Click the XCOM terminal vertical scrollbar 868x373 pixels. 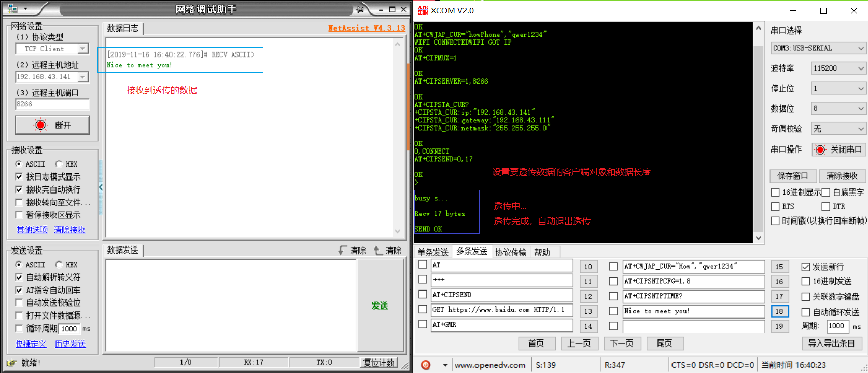coord(758,133)
